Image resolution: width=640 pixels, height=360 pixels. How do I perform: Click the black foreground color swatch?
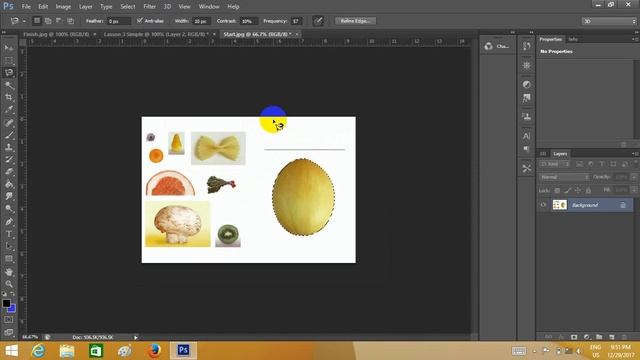(6, 303)
